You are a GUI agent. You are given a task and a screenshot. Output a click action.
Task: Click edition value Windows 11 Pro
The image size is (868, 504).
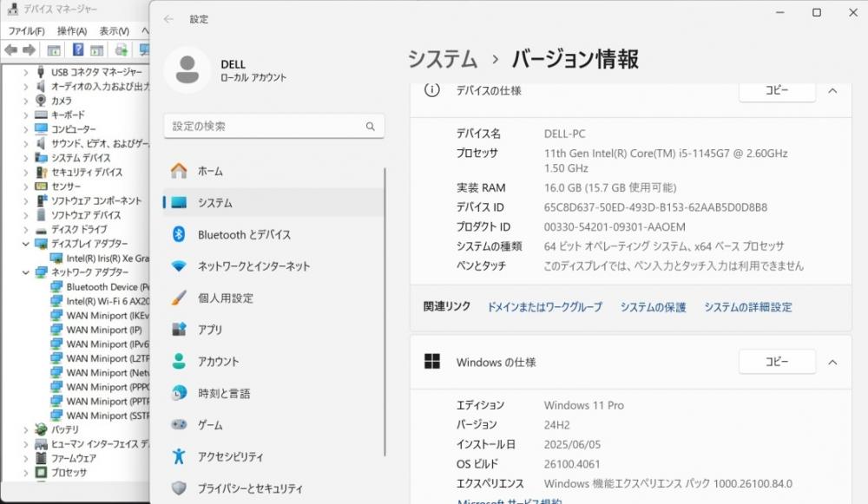pyautogui.click(x=584, y=405)
